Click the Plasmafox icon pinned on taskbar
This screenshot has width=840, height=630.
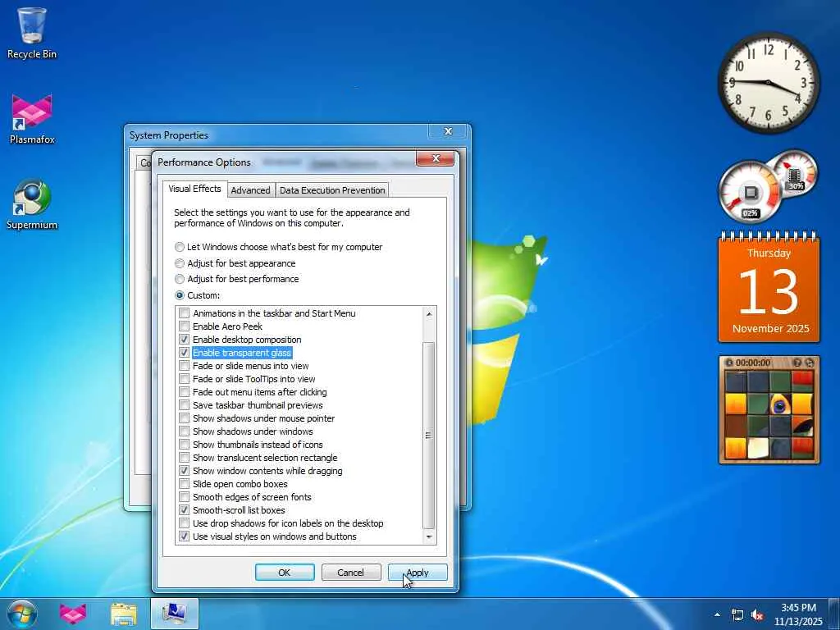73,614
